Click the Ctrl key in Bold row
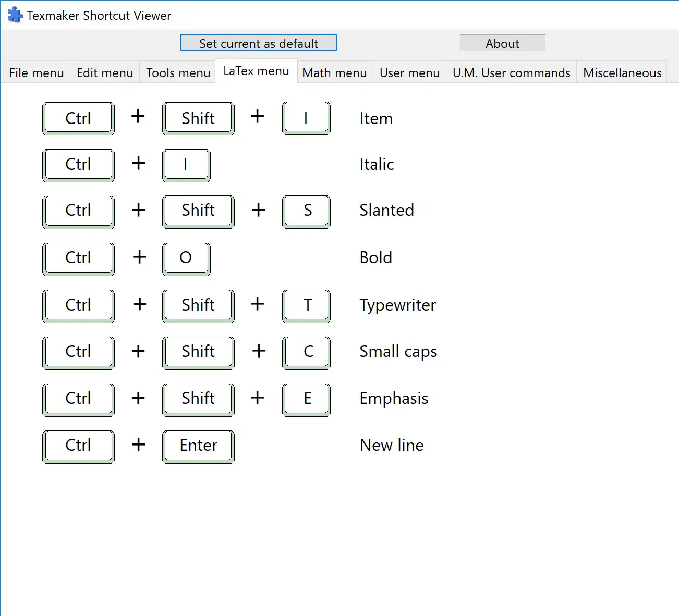The height and width of the screenshot is (616, 679). click(78, 258)
